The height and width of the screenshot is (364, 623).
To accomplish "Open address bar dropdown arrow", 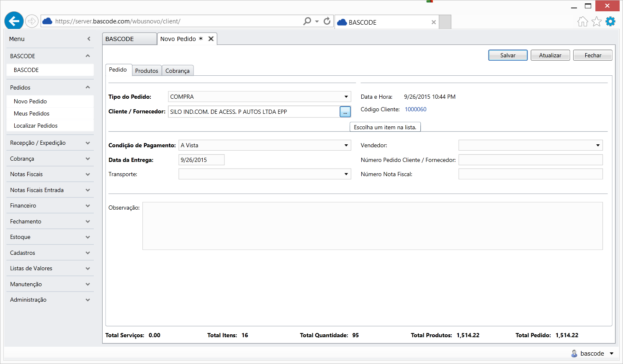I will tap(317, 21).
